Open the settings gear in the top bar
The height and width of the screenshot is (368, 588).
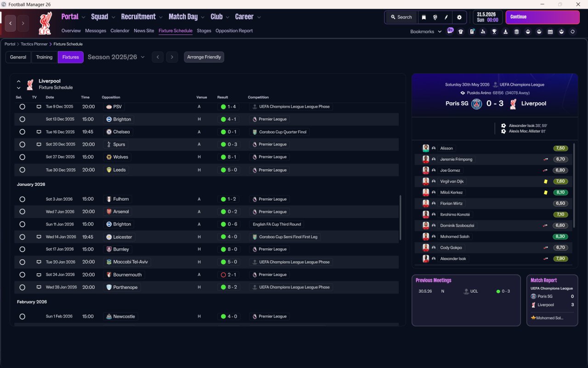click(459, 17)
